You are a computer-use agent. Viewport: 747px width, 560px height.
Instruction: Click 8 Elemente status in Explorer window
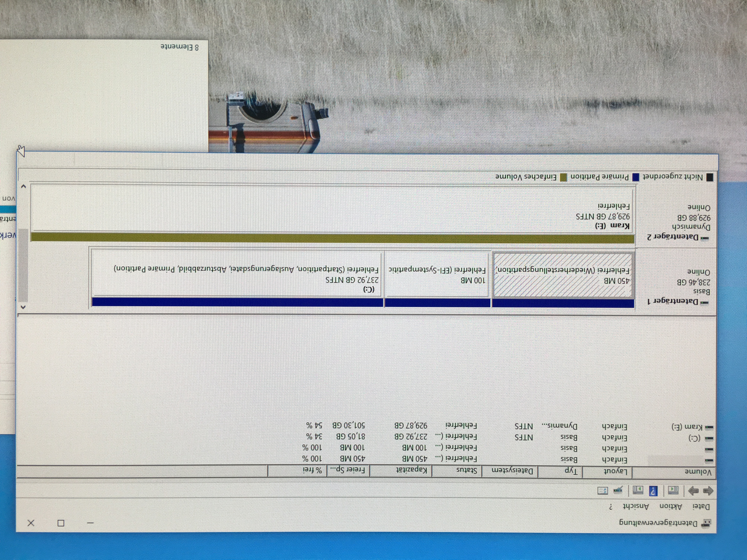(x=179, y=47)
